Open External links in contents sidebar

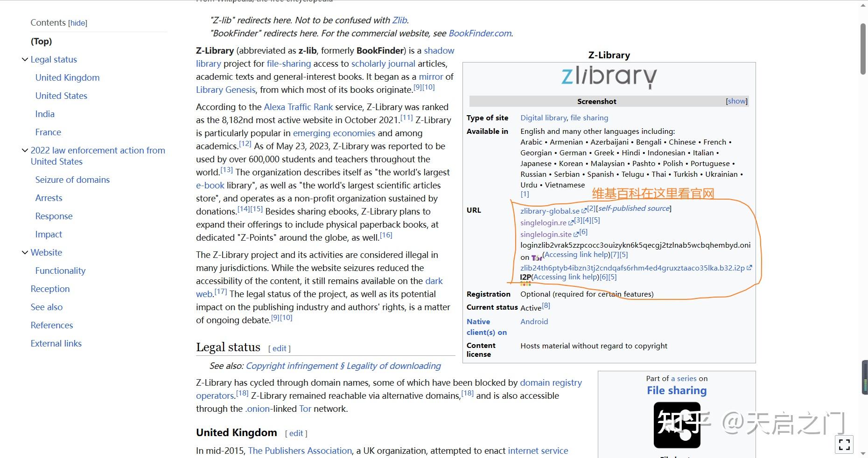point(56,343)
